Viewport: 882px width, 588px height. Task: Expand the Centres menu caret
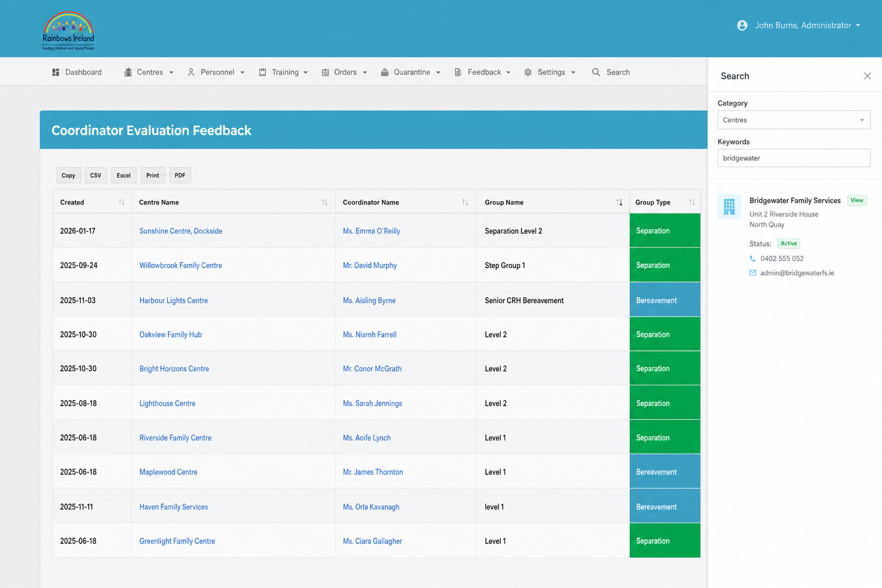coord(171,72)
